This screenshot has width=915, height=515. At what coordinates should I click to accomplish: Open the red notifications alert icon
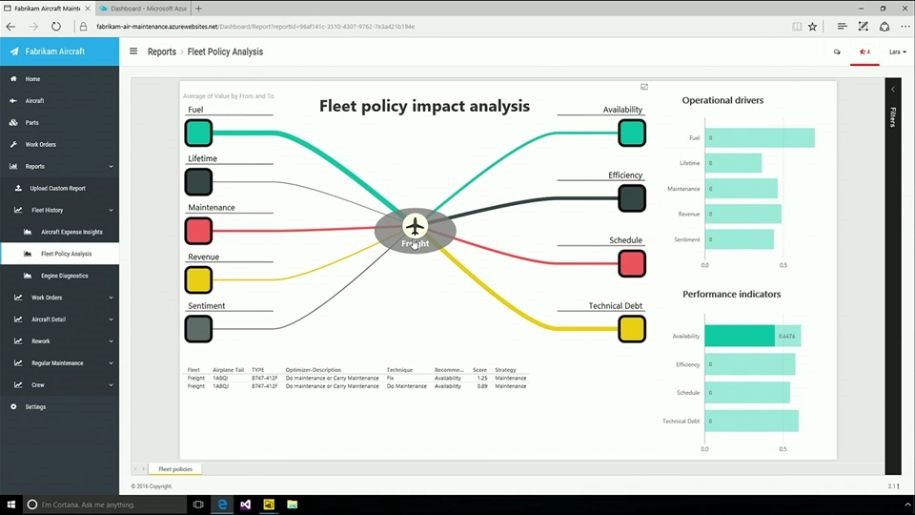coord(864,52)
